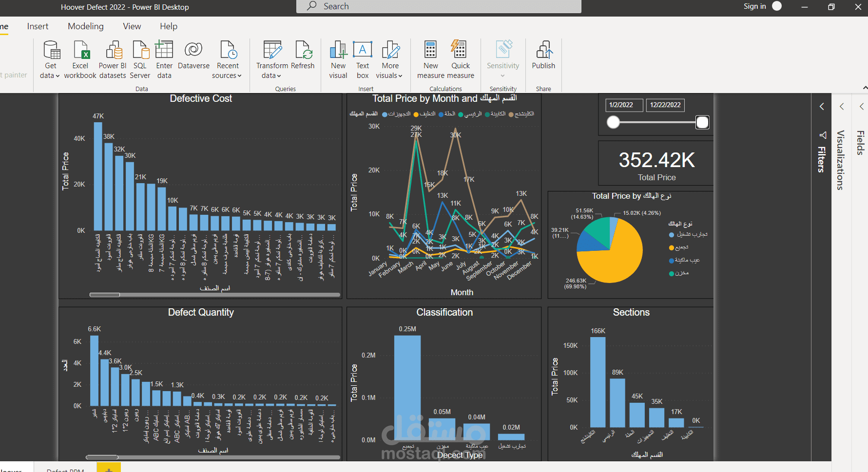Insert a Text box
This screenshot has height=472, width=868.
(363, 60)
